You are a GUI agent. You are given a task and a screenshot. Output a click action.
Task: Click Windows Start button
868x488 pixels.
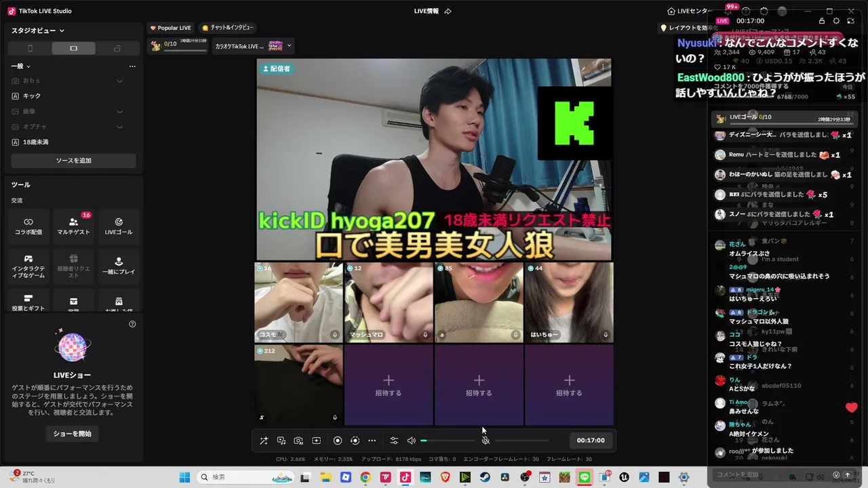tap(184, 477)
